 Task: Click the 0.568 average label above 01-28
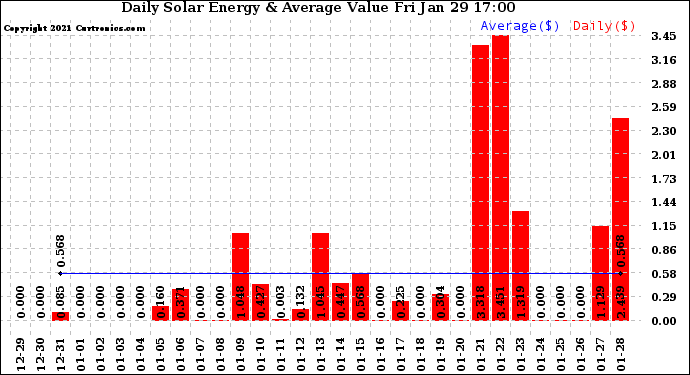click(x=621, y=251)
